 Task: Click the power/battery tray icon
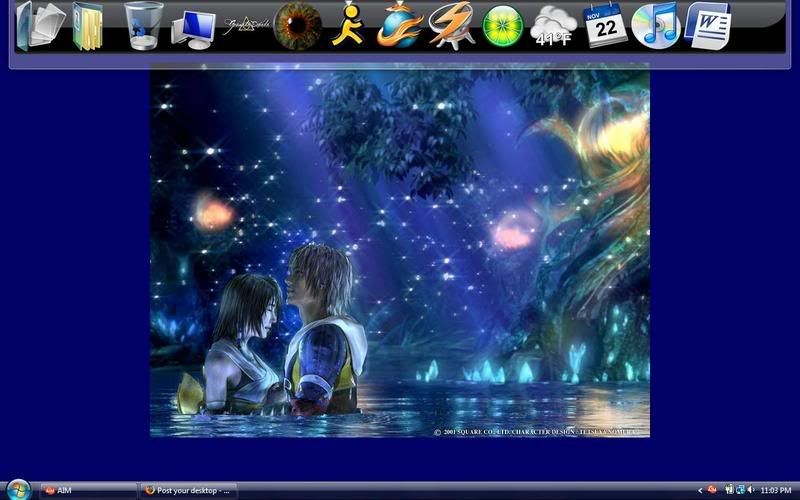coord(730,490)
